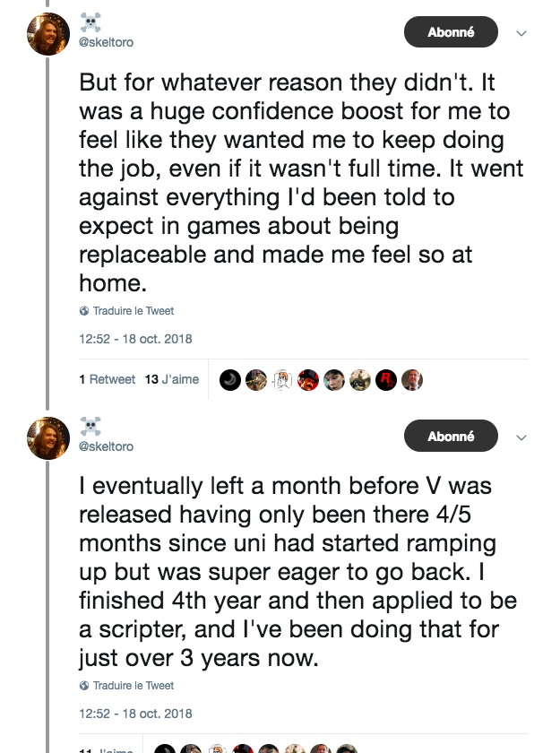
Task: Open the 13 J'aime list
Action: (172, 380)
